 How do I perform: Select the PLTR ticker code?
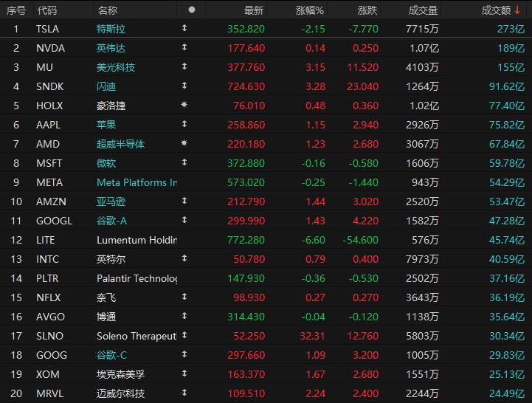[x=47, y=278]
